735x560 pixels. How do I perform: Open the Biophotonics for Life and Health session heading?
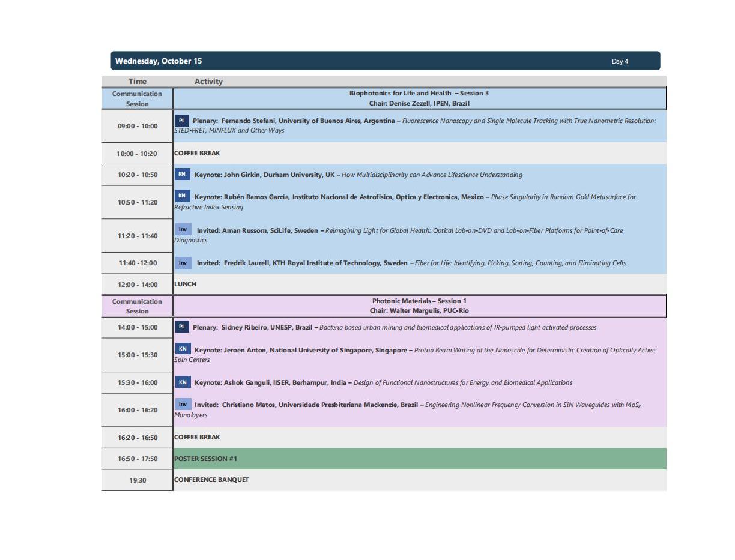[x=419, y=94]
